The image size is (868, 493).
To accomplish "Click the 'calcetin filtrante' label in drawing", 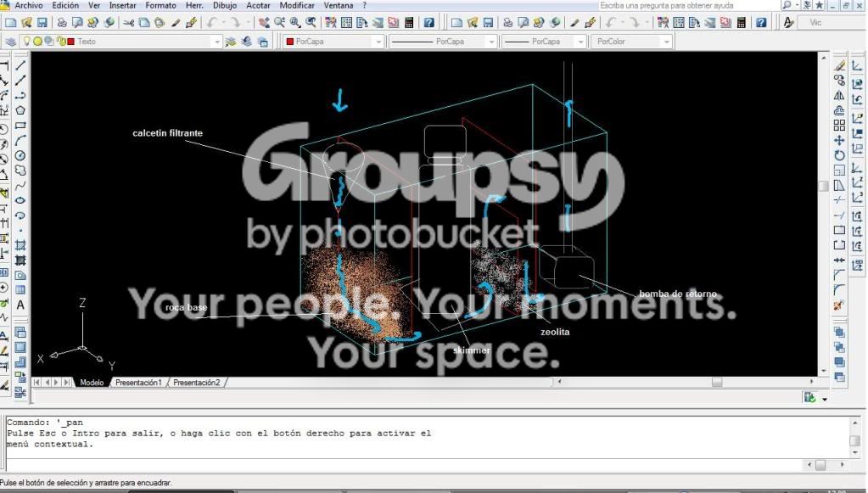I will click(168, 133).
